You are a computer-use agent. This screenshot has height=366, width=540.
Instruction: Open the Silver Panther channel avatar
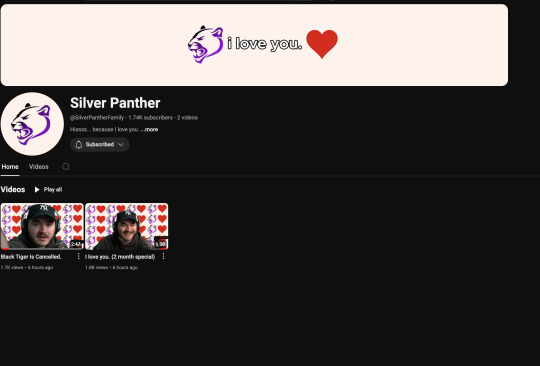point(32,124)
